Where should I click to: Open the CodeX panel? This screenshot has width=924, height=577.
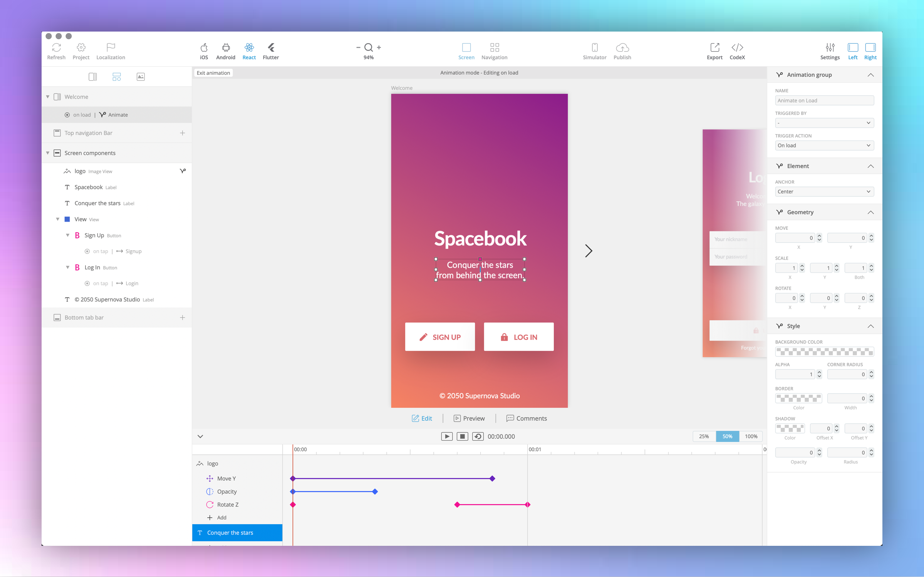[x=737, y=51]
